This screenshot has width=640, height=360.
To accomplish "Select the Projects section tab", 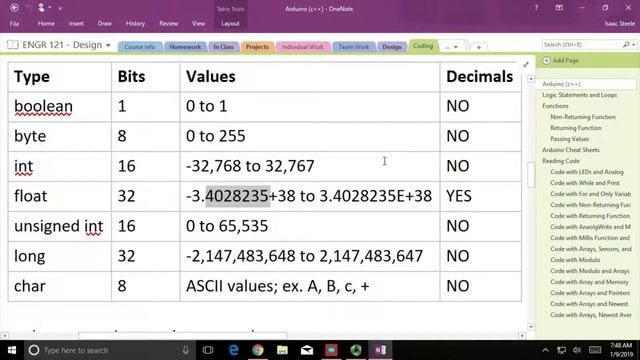I will [257, 47].
